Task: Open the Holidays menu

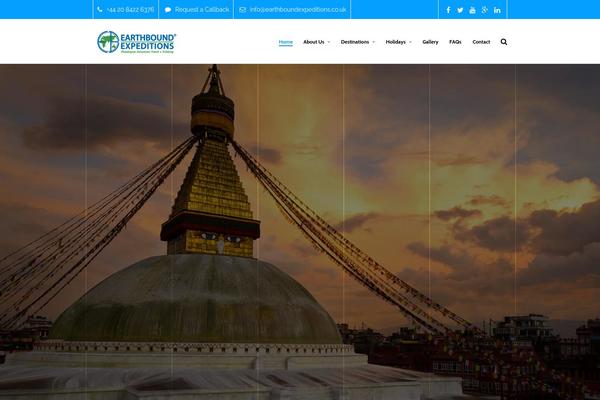Action: (395, 42)
